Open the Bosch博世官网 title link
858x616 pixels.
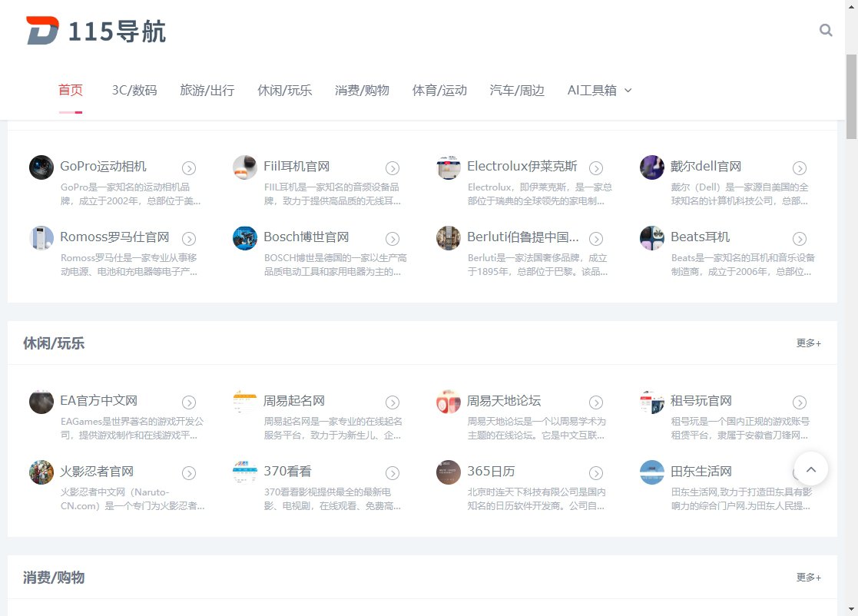click(306, 237)
